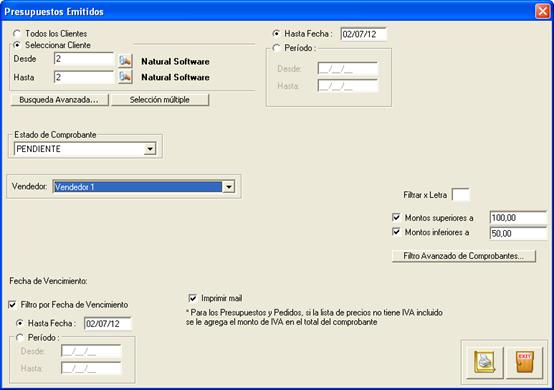Select Período radio under Fecha de Vencimiento
554x390 pixels.
[20, 337]
